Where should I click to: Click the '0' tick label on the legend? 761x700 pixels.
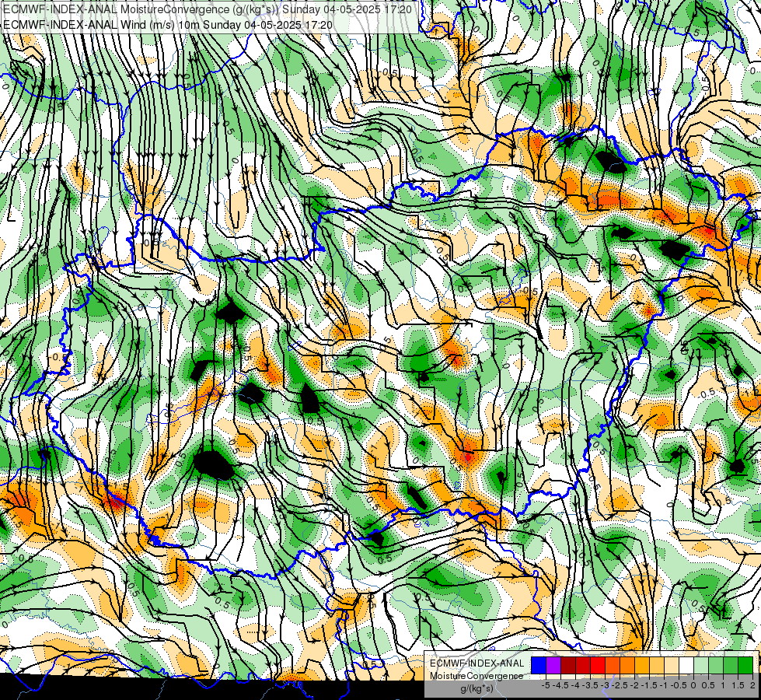(693, 685)
